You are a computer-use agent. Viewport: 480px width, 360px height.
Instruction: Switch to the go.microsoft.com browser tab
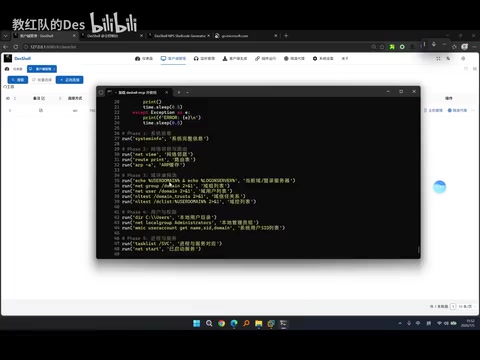(x=246, y=36)
